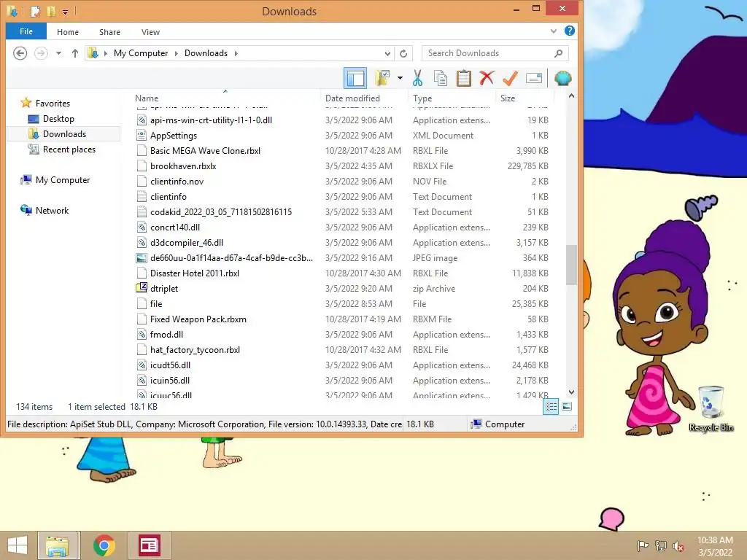Open the Recycle Bin on desktop
The width and height of the screenshot is (747, 560).
tap(711, 408)
